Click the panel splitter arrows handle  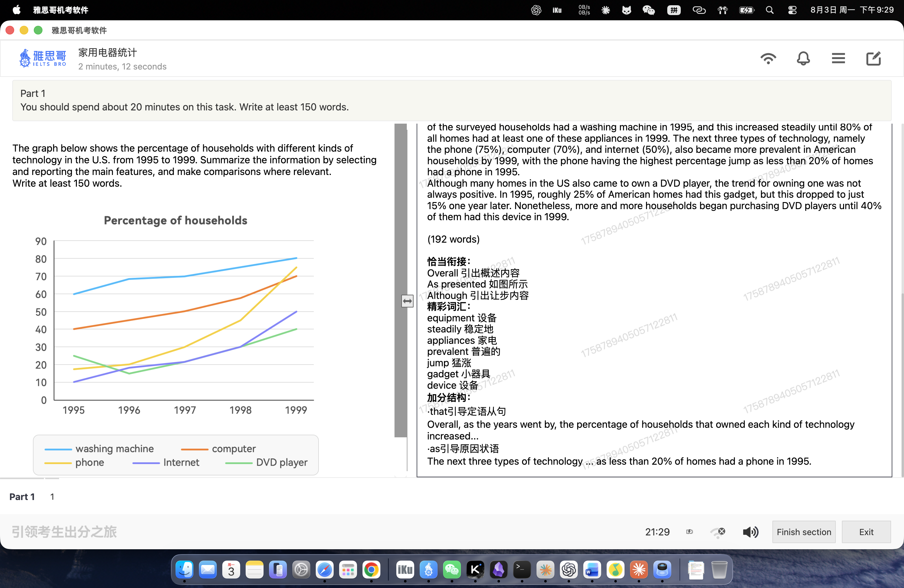(x=407, y=301)
